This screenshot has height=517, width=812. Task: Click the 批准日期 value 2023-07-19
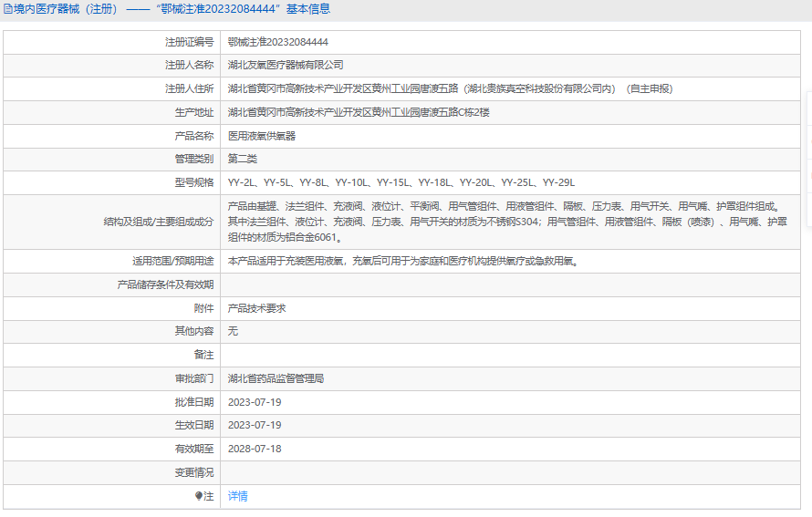coord(255,402)
